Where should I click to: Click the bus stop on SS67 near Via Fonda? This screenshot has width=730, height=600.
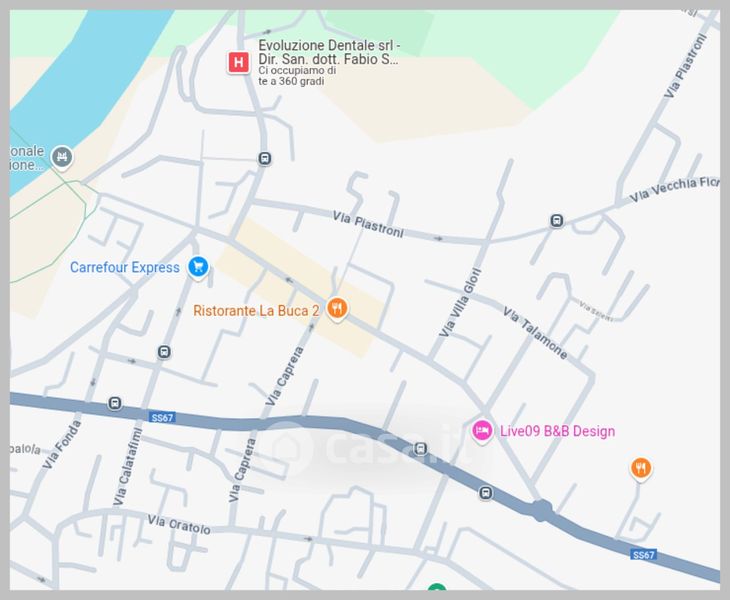(115, 403)
